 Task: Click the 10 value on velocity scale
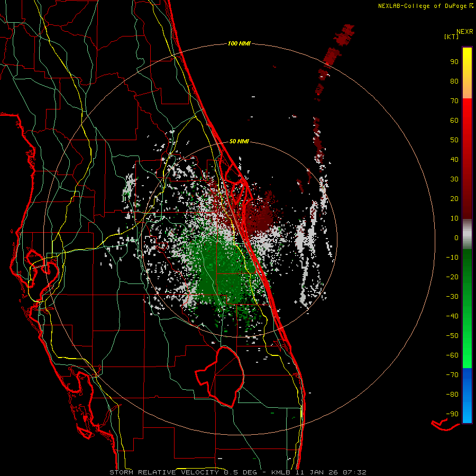click(x=454, y=218)
